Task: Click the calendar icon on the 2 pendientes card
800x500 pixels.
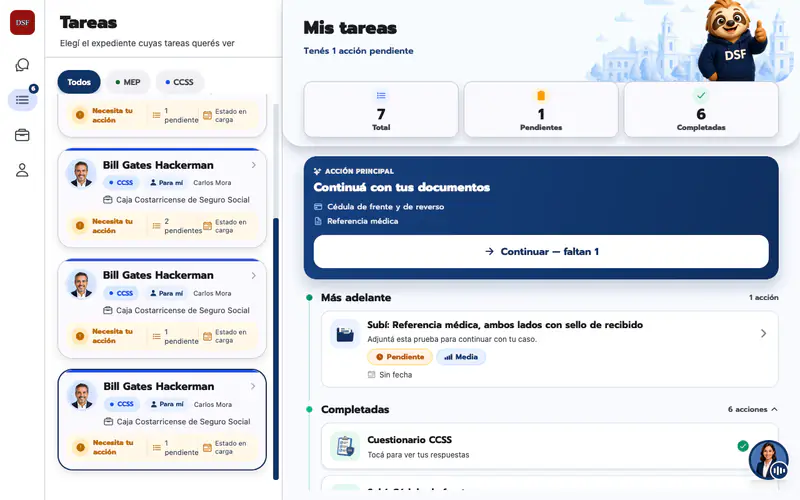Action: (x=207, y=226)
